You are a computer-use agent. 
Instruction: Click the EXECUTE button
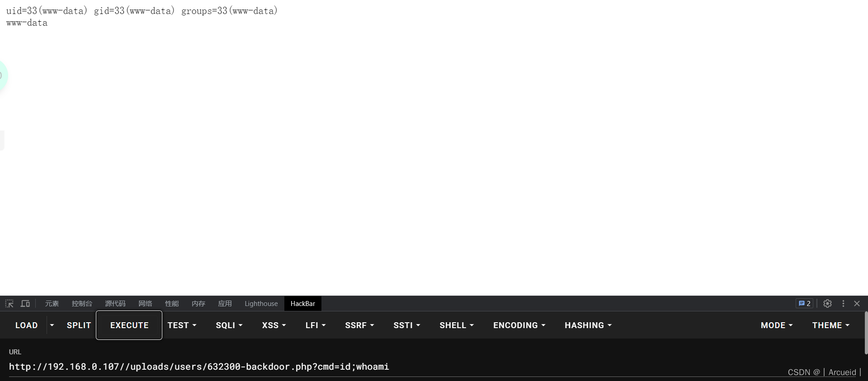(x=129, y=325)
